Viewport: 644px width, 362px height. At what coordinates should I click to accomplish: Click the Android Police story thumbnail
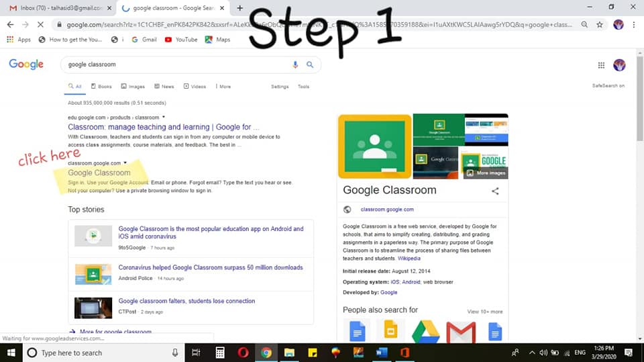point(93,274)
